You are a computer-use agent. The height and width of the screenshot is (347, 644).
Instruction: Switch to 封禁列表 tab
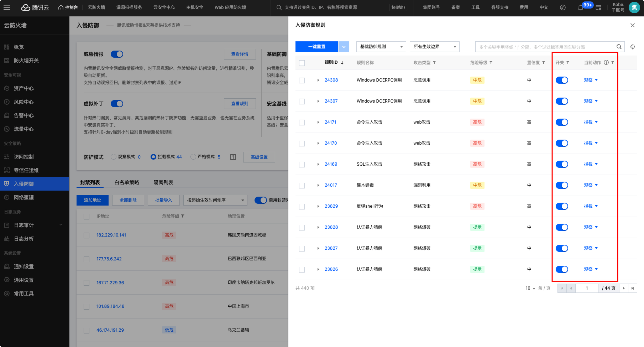pyautogui.click(x=90, y=182)
